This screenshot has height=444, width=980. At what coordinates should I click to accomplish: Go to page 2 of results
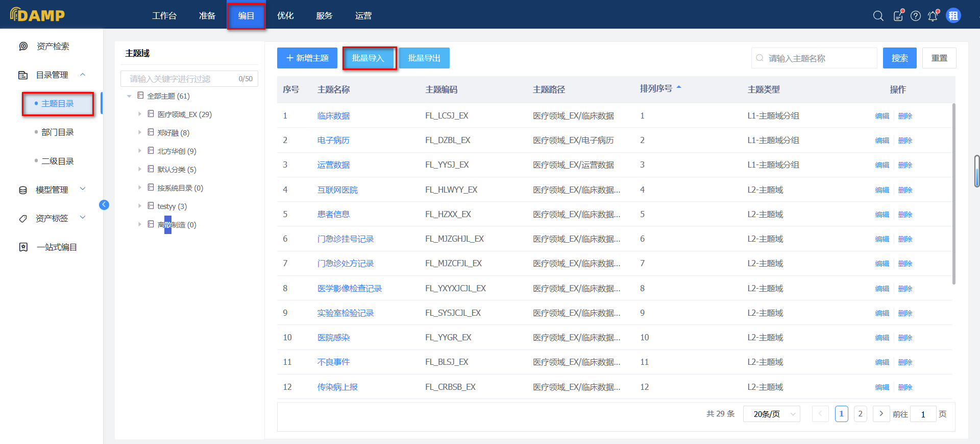click(860, 414)
